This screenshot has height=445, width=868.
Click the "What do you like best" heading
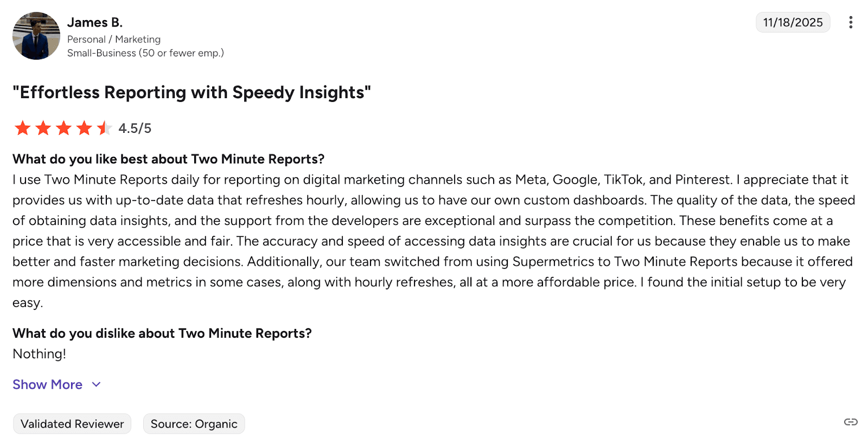168,159
